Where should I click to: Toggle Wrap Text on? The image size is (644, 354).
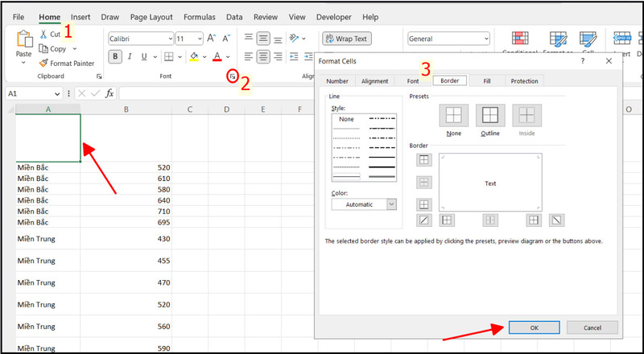(x=345, y=38)
